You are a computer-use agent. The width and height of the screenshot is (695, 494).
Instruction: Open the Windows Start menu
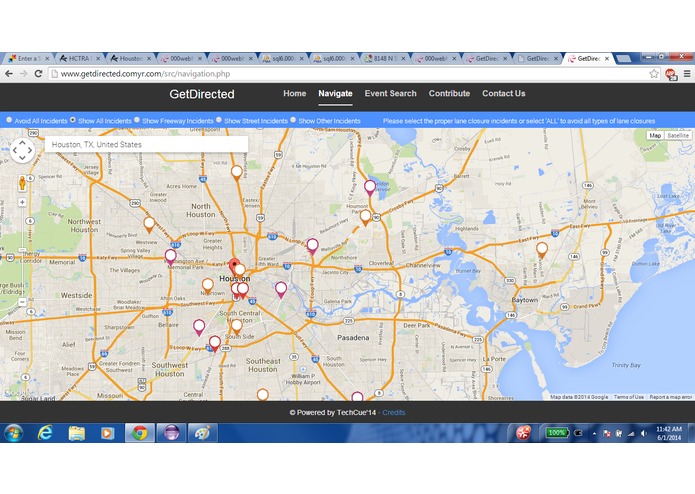[14, 433]
